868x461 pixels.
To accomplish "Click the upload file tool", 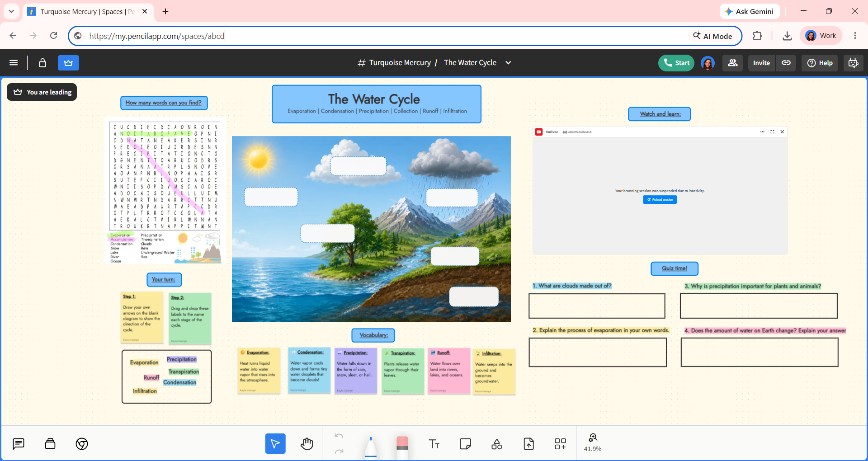I will (529, 444).
